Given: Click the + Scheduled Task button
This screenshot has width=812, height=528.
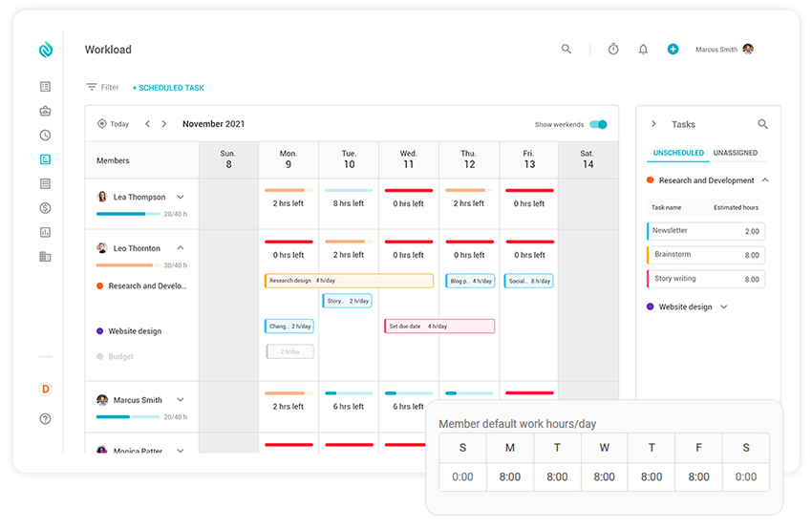Looking at the screenshot, I should 168,88.
